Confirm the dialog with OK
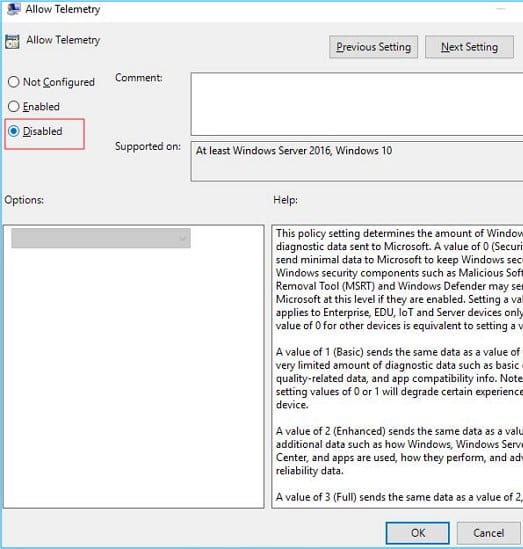 click(x=418, y=533)
